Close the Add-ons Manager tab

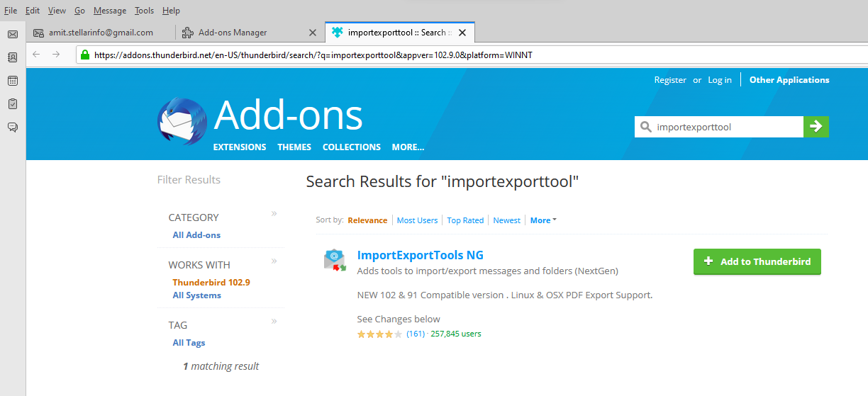pyautogui.click(x=313, y=33)
